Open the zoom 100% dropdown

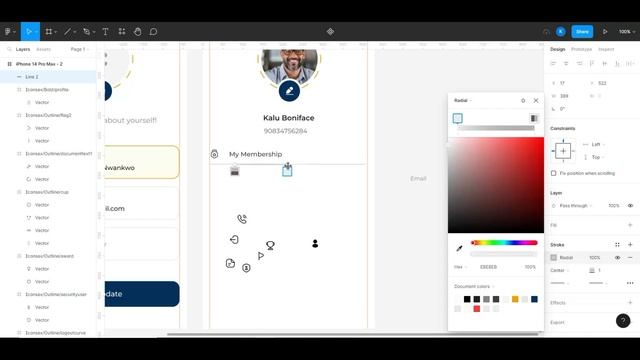627,31
